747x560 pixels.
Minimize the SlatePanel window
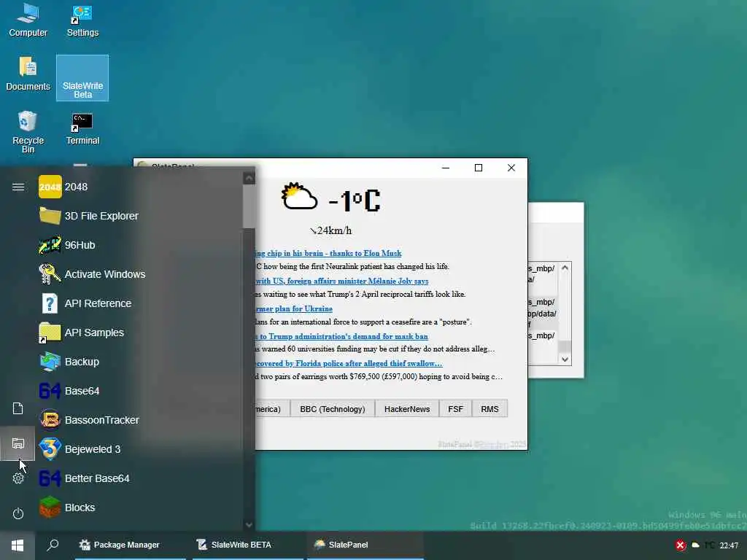(x=446, y=168)
